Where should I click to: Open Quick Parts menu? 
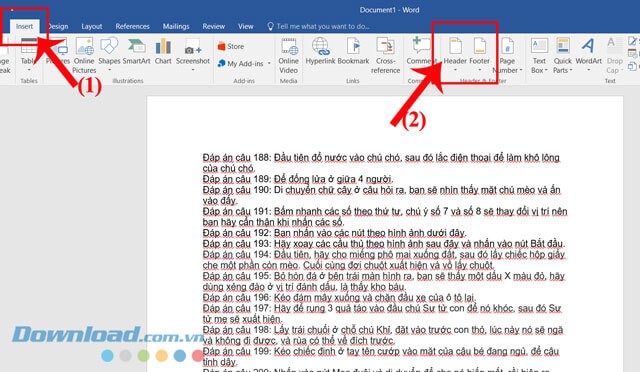(x=562, y=56)
